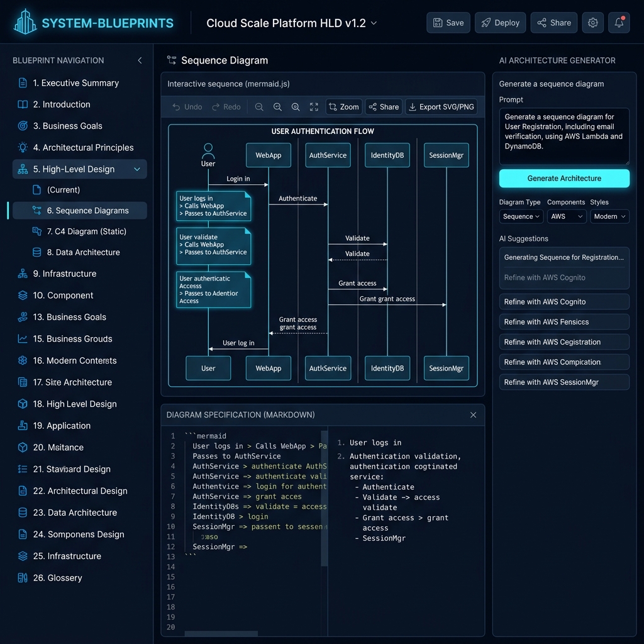Screen dimensions: 644x644
Task: Select the top IdentityDB participant box
Action: (387, 155)
